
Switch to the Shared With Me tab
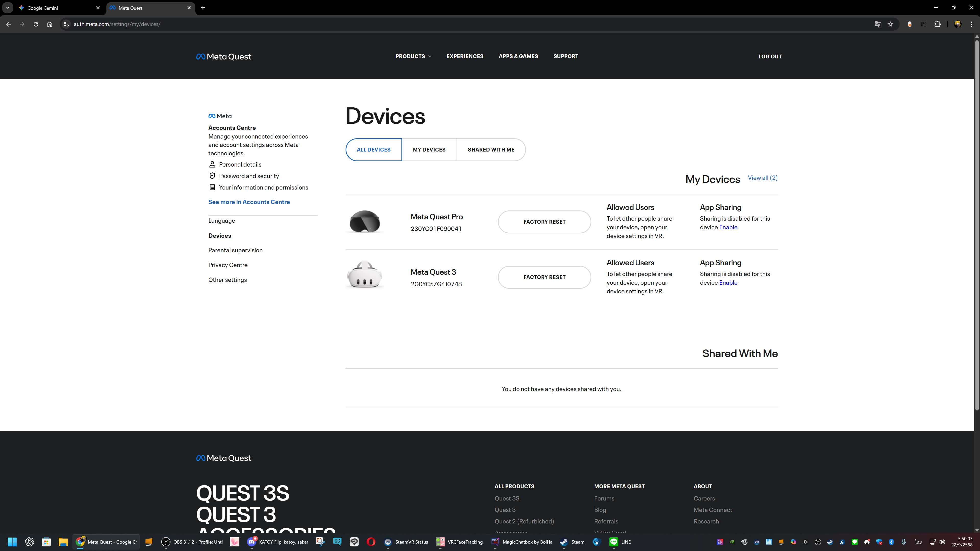coord(491,149)
